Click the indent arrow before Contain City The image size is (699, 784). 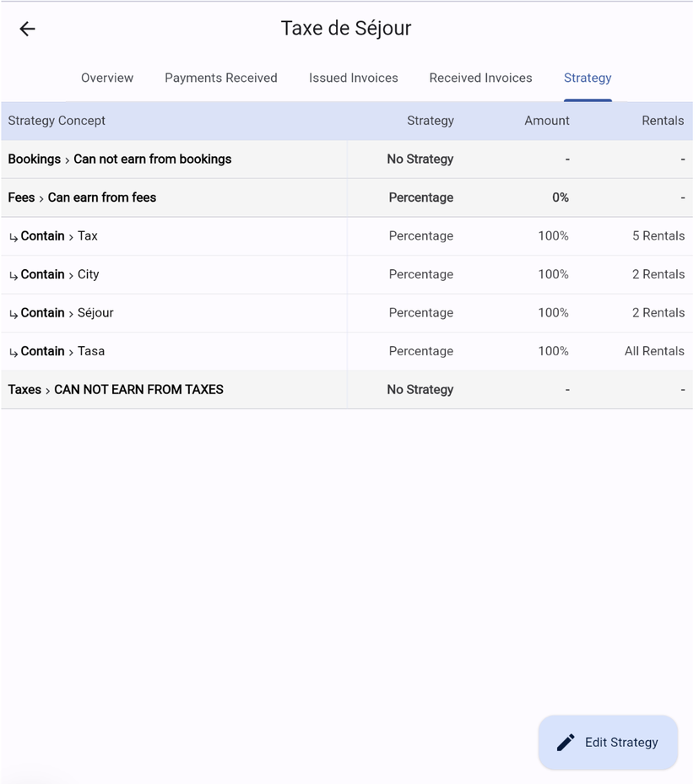(x=12, y=274)
